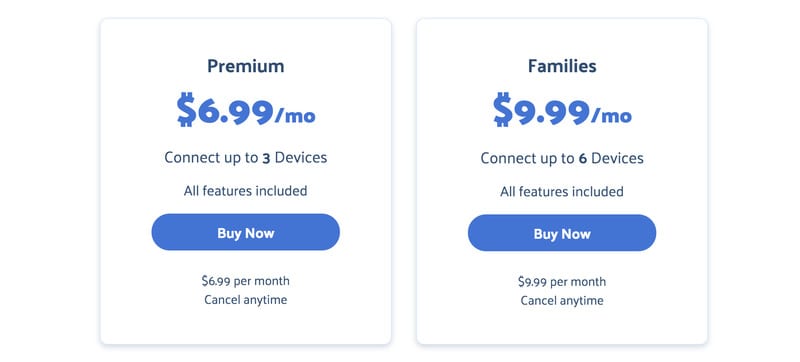This screenshot has height=362, width=800.
Task: Click the bold 6 device count
Action: [x=583, y=159]
